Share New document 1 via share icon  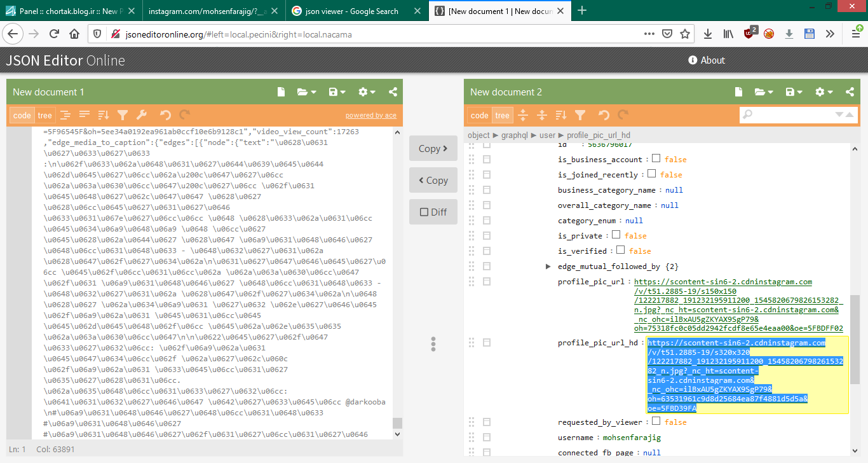pos(393,92)
